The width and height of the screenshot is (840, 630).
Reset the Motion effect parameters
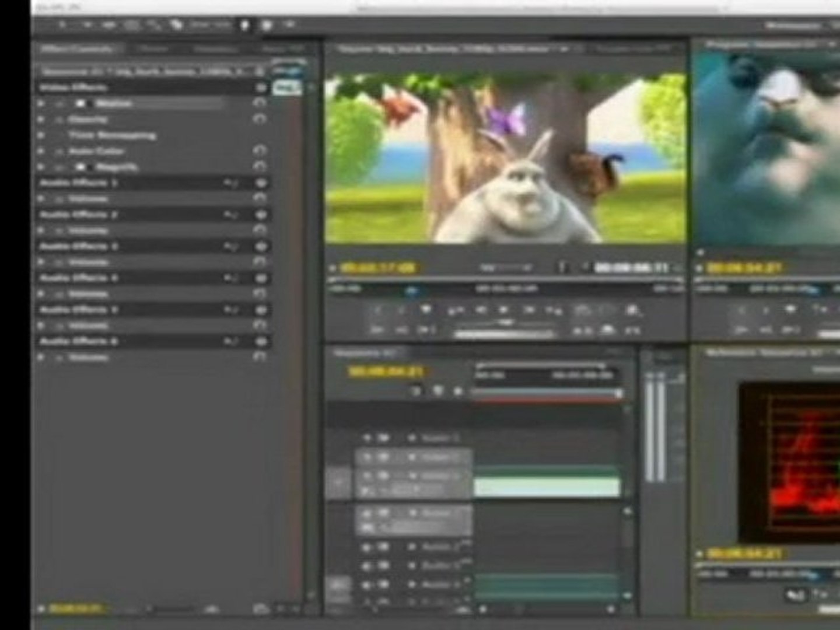point(260,103)
